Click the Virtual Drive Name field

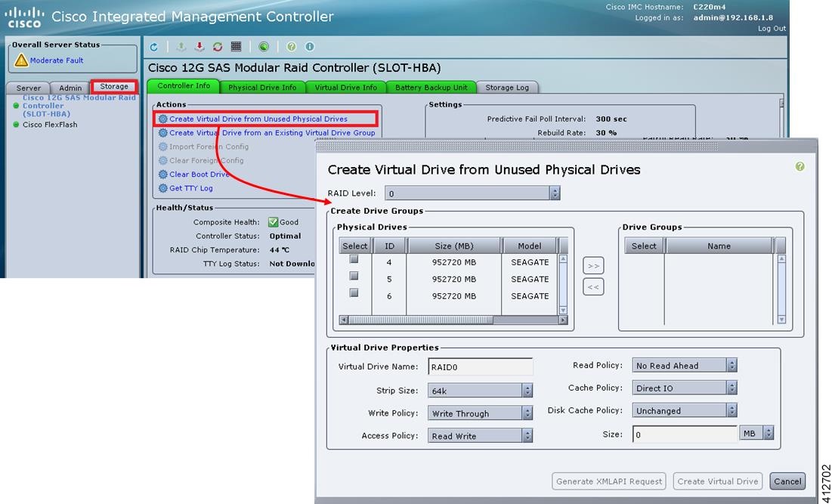pyautogui.click(x=480, y=366)
